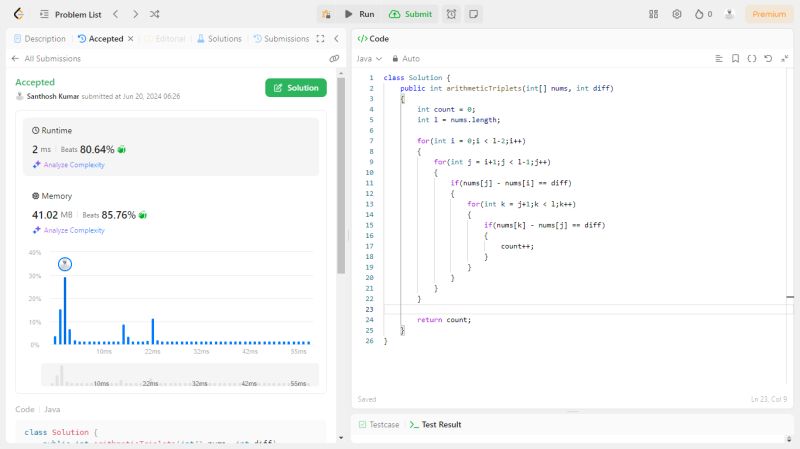Click the green Solution button
Screen dimensions: 800x449
[x=296, y=88]
